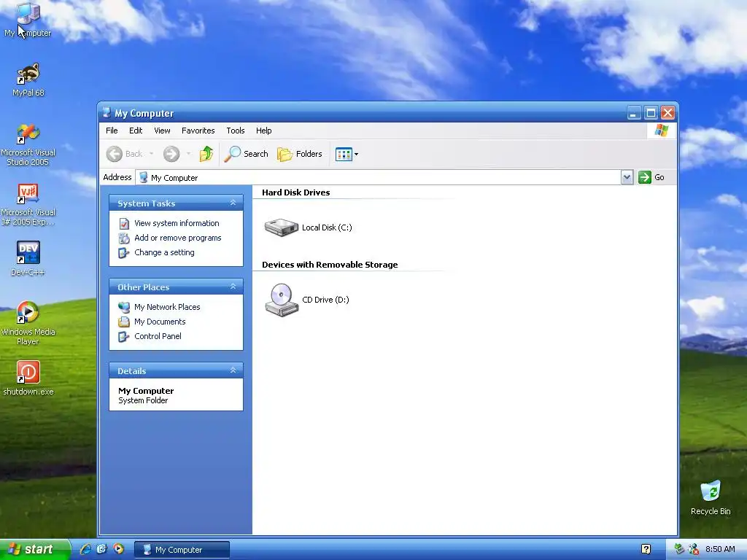Click the My Documents folder icon
747x560 pixels.
pyautogui.click(x=124, y=322)
